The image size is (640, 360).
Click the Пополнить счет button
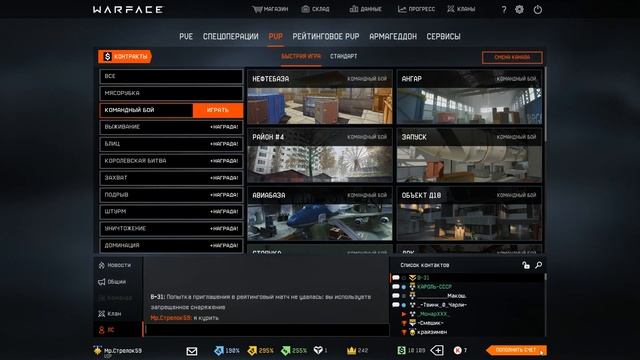pos(516,350)
